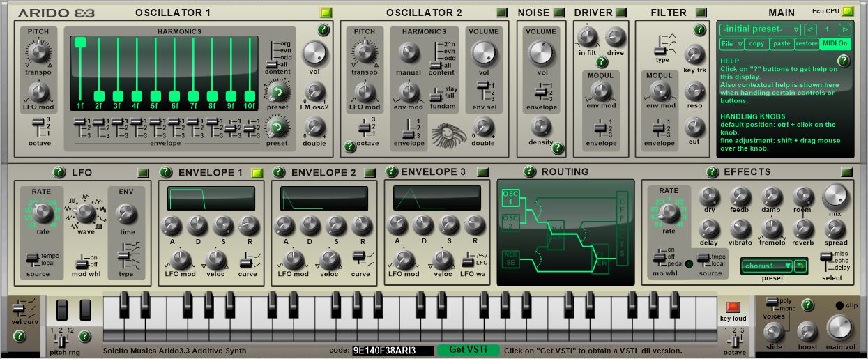Click the effects preset refresh icon

801,266
